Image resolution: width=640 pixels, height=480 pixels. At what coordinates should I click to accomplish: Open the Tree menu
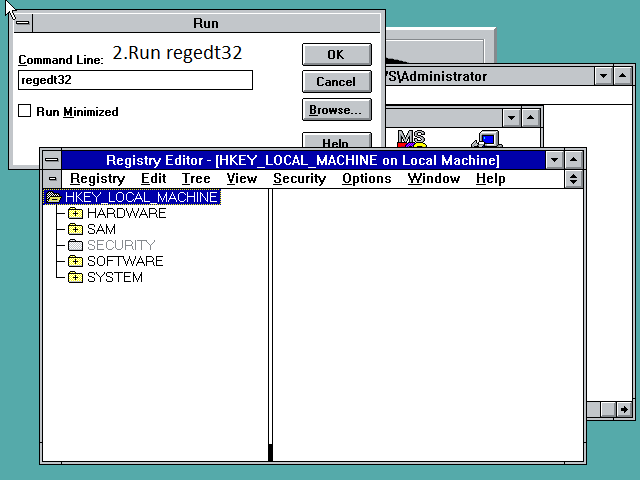coord(196,179)
